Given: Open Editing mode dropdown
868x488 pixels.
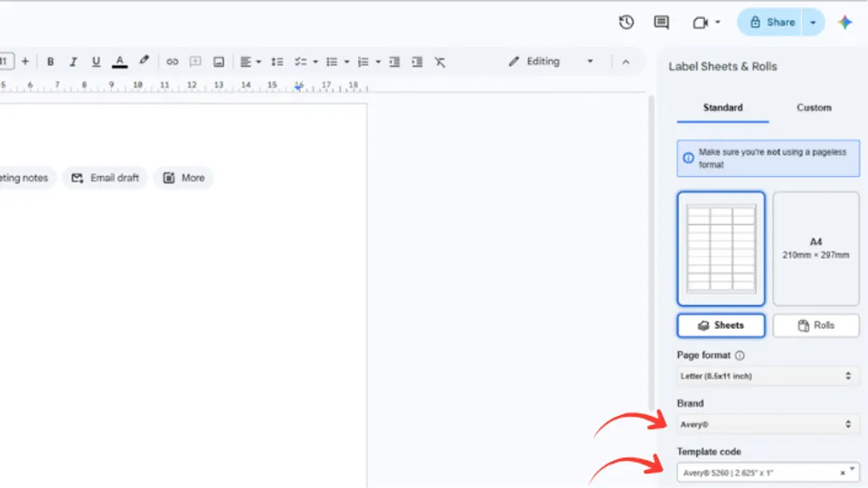Looking at the screenshot, I should click(552, 61).
